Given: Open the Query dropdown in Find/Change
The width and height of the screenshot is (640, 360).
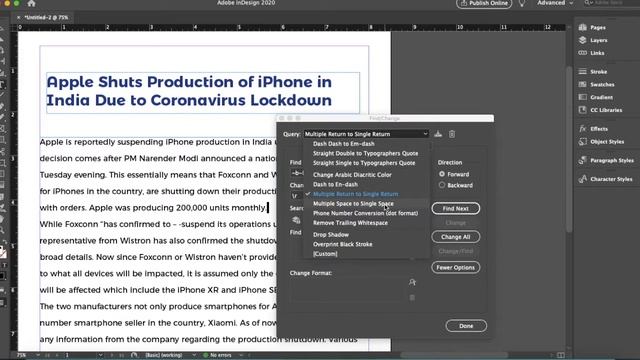Looking at the screenshot, I should pyautogui.click(x=366, y=134).
